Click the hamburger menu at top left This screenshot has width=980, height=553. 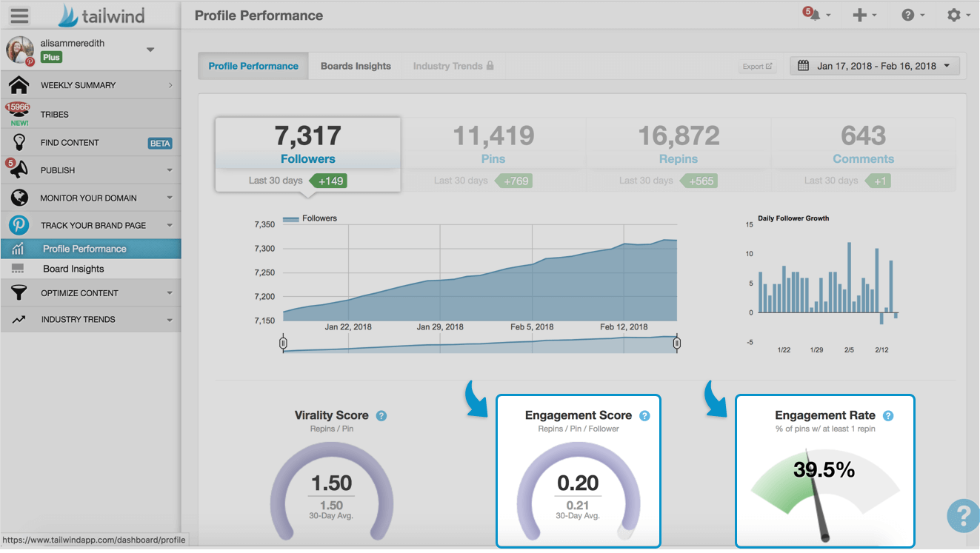19,15
